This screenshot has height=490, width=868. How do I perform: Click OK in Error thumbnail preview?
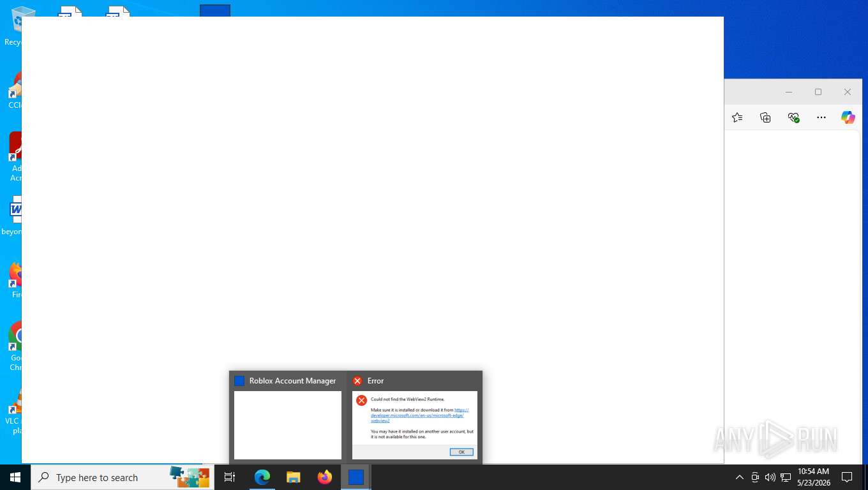tap(461, 452)
